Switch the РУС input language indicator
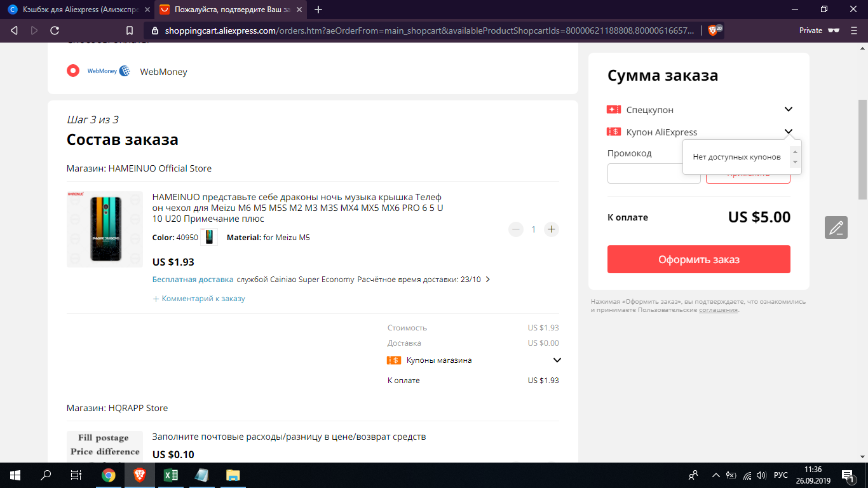Image resolution: width=868 pixels, height=488 pixels. (x=781, y=475)
